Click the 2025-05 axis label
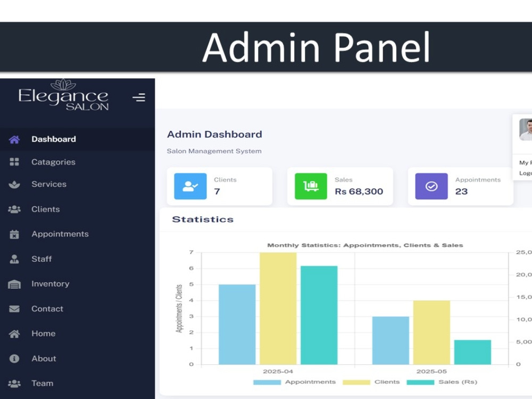This screenshot has height=399, width=532. pyautogui.click(x=431, y=371)
